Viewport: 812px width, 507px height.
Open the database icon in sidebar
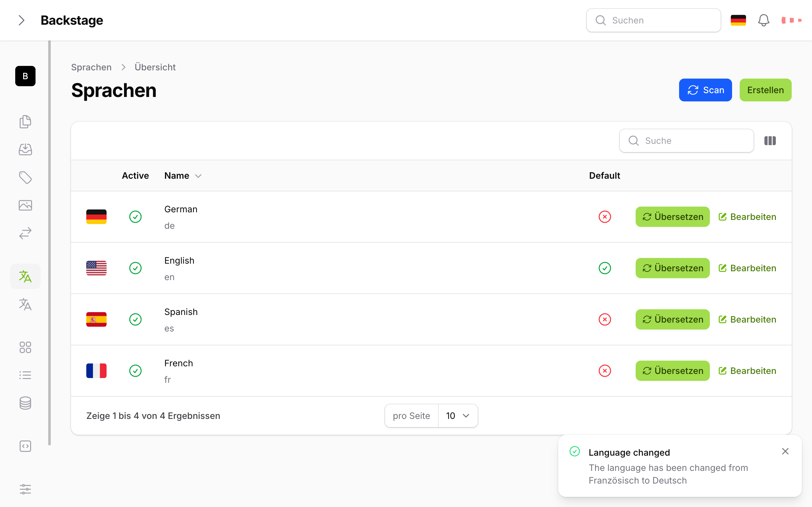tap(25, 403)
